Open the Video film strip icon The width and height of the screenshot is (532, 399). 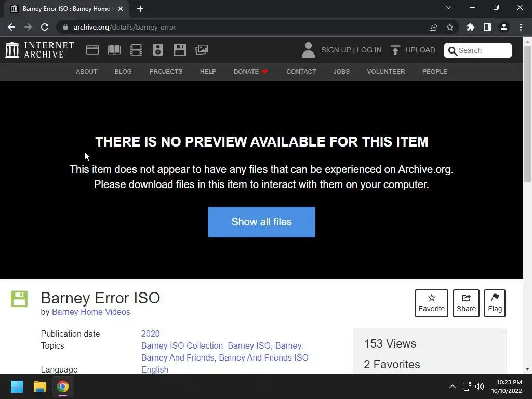click(x=136, y=50)
